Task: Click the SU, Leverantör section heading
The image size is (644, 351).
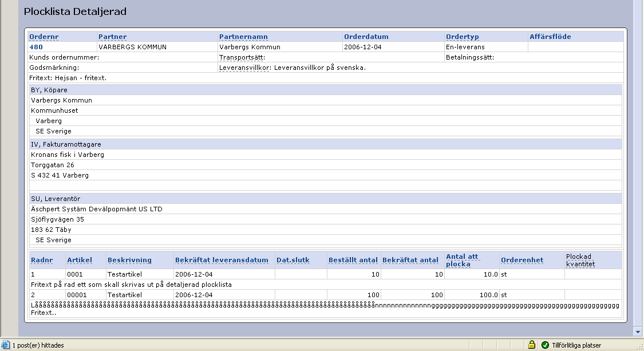Action: (x=56, y=199)
